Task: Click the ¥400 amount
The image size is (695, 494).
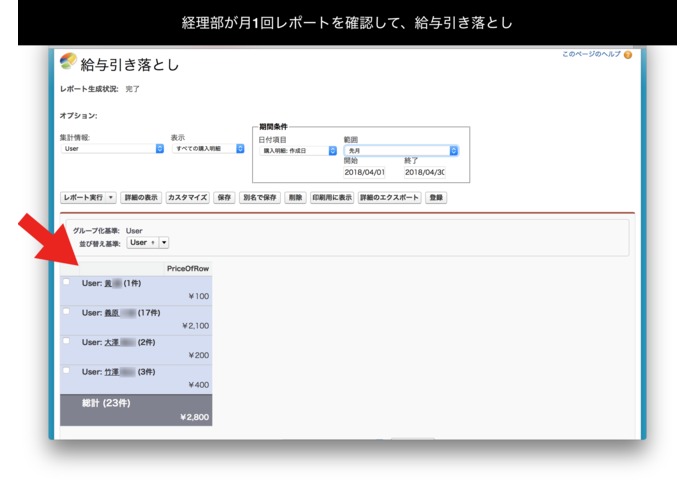Action: 199,385
